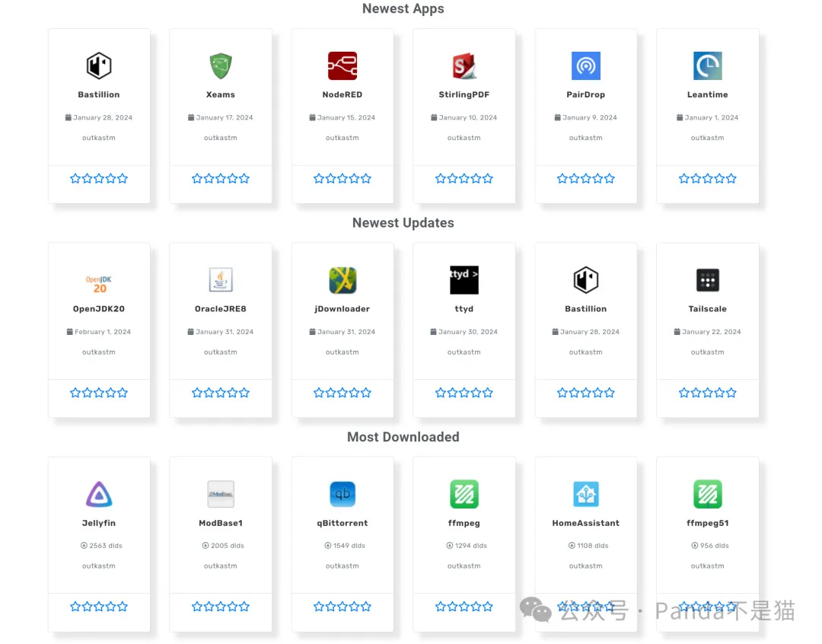The height and width of the screenshot is (644, 822).
Task: Click the star rating under Jellyfin
Action: 98,606
